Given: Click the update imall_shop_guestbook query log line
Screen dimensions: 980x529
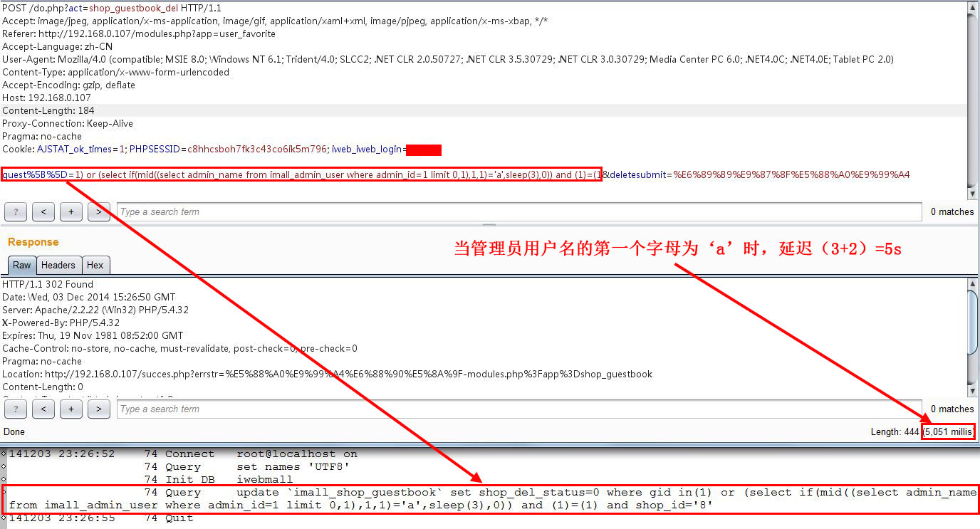Looking at the screenshot, I should coord(490,498).
